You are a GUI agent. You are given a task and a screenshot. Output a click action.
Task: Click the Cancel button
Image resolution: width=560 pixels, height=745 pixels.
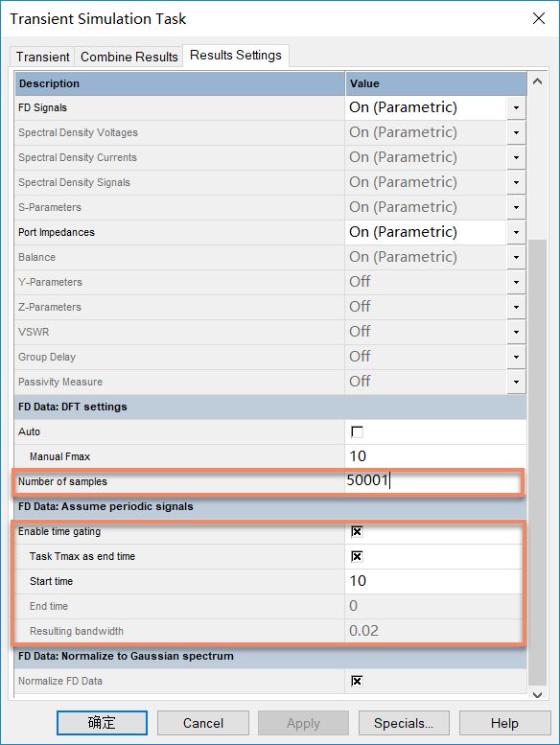pos(203,723)
